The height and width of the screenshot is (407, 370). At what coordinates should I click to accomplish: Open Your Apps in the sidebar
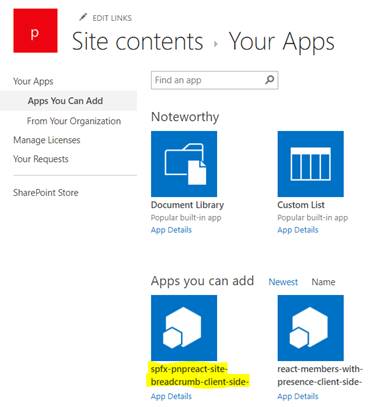(33, 81)
